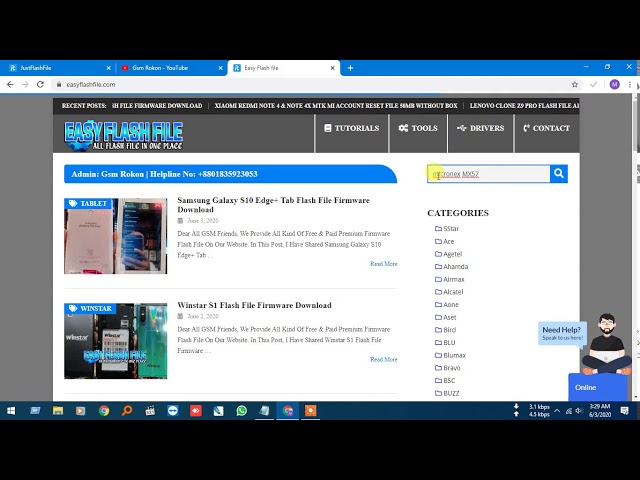The width and height of the screenshot is (640, 480).
Task: Show hidden system tray icons
Action: 557,411
